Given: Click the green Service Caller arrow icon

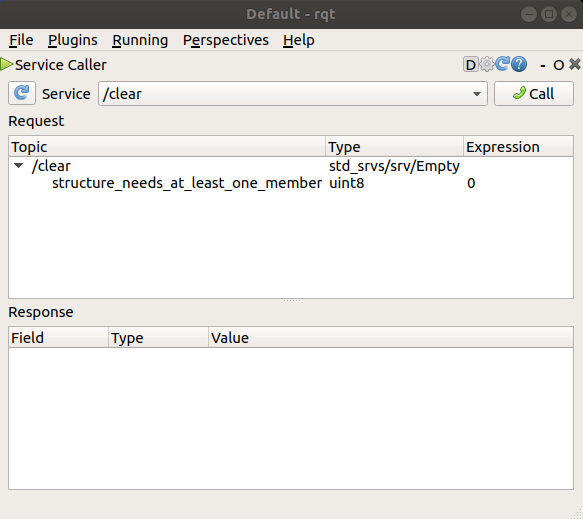Looking at the screenshot, I should [x=7, y=64].
